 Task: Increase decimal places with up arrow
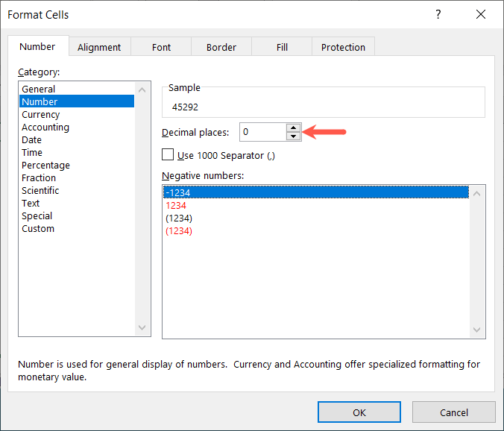[x=293, y=128]
